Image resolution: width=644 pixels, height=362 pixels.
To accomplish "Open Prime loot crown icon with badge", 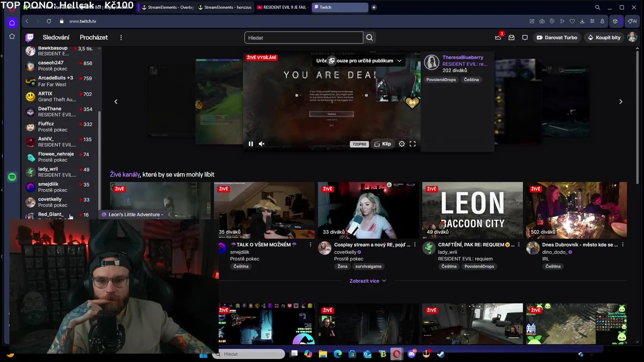I will (x=498, y=37).
